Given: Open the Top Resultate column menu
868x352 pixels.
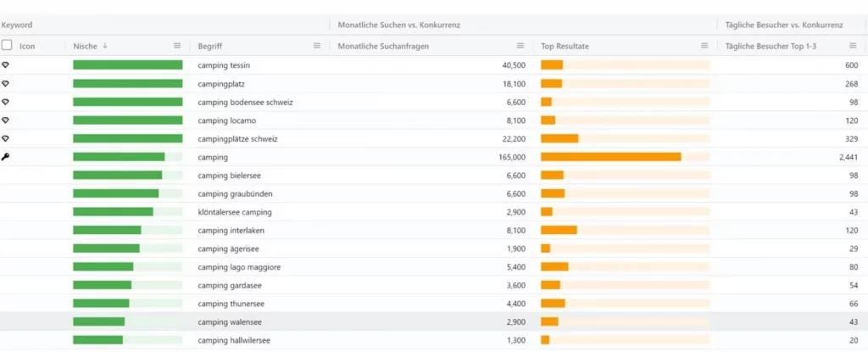Looking at the screenshot, I should pyautogui.click(x=705, y=46).
